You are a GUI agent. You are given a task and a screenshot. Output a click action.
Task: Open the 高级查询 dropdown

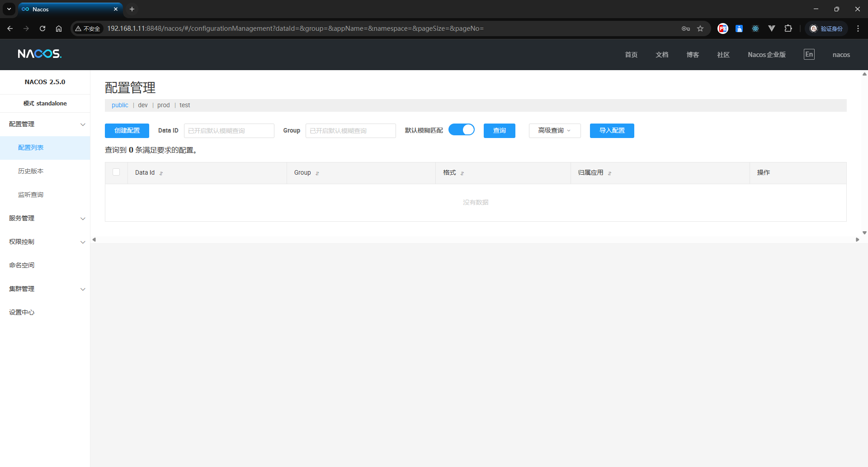554,130
